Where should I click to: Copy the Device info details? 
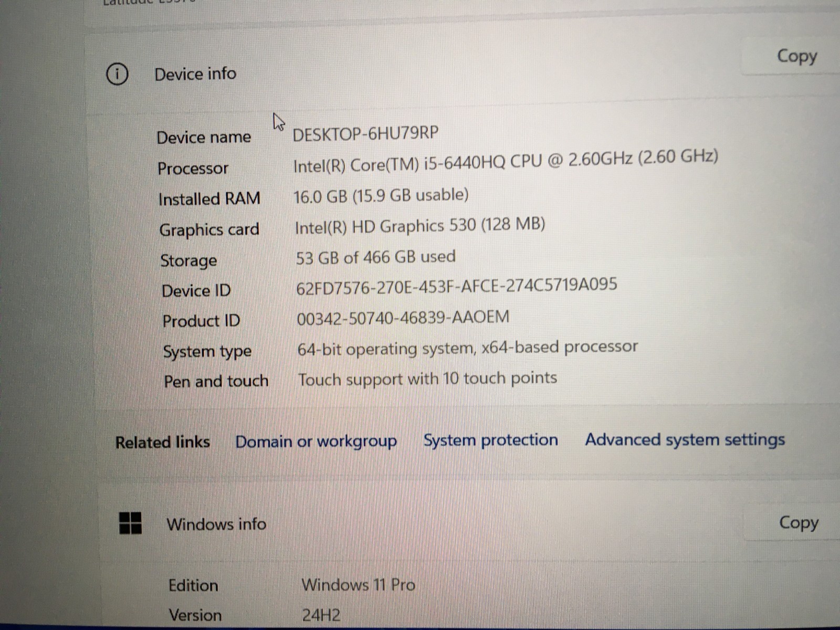(x=796, y=56)
